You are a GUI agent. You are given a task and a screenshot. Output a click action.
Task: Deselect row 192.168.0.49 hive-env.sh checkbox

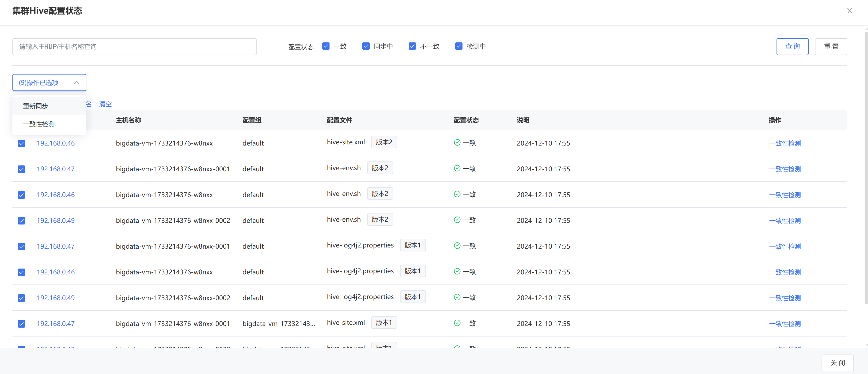pyautogui.click(x=21, y=221)
